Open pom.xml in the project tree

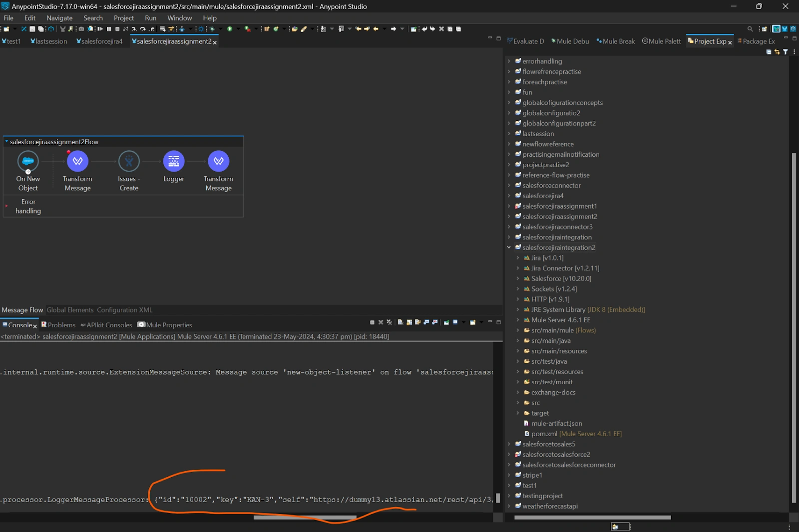[x=544, y=434]
